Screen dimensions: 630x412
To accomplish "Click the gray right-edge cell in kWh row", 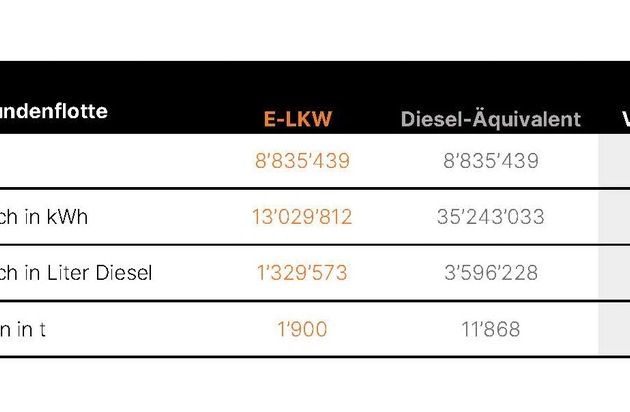I will [x=614, y=217].
